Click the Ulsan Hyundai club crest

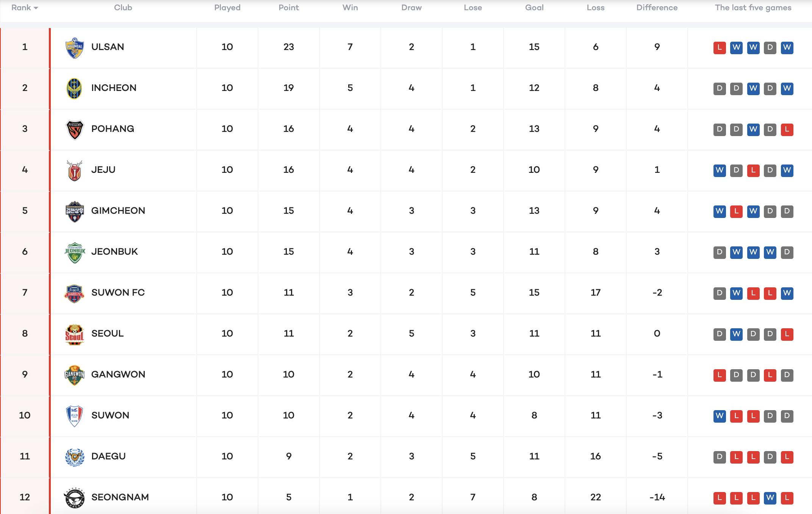coord(75,47)
